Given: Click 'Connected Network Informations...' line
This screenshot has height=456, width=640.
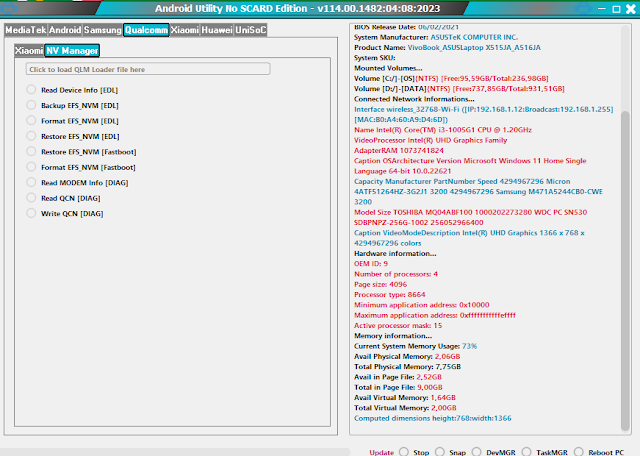Looking at the screenshot, I should 414,99.
